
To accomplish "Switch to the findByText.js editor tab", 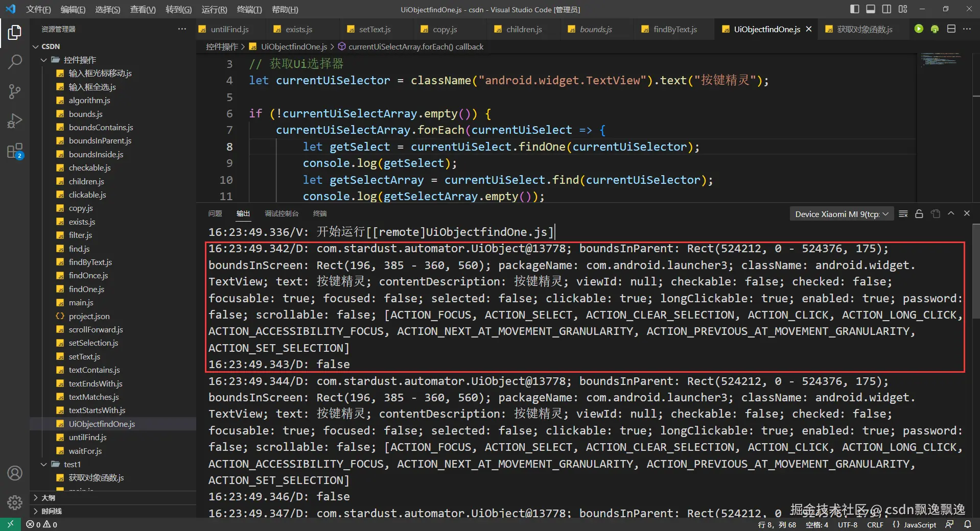I will click(674, 29).
